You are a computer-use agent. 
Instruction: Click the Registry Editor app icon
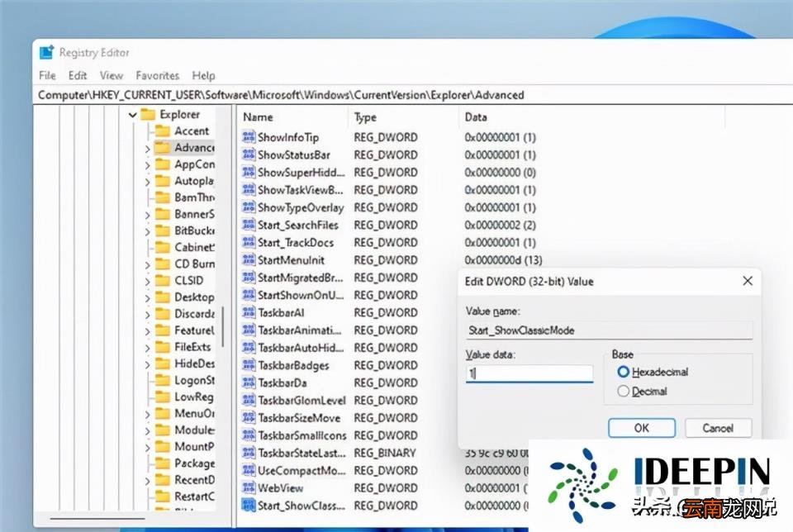pyautogui.click(x=46, y=52)
